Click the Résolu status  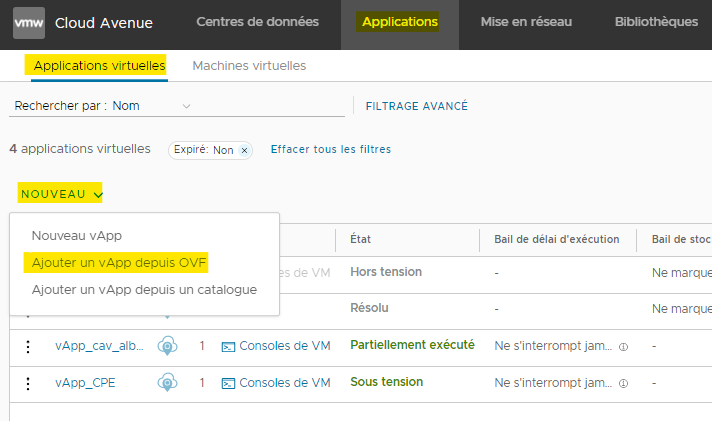[369, 308]
